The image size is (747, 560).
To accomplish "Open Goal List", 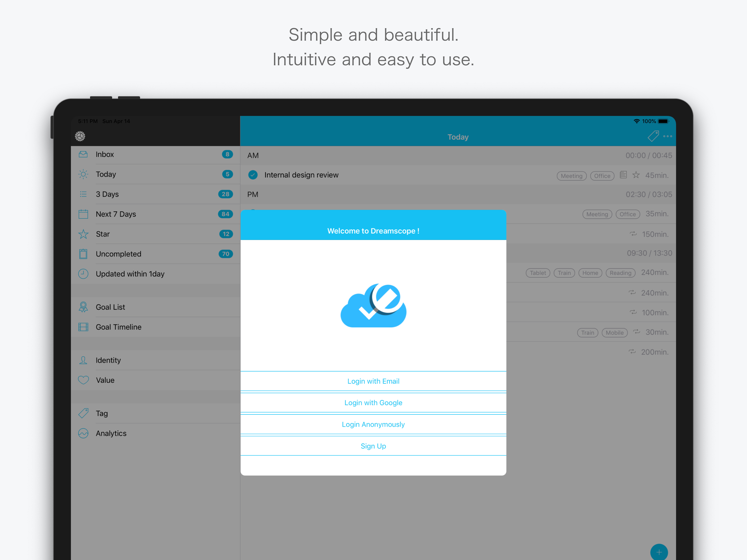I will pos(155,307).
